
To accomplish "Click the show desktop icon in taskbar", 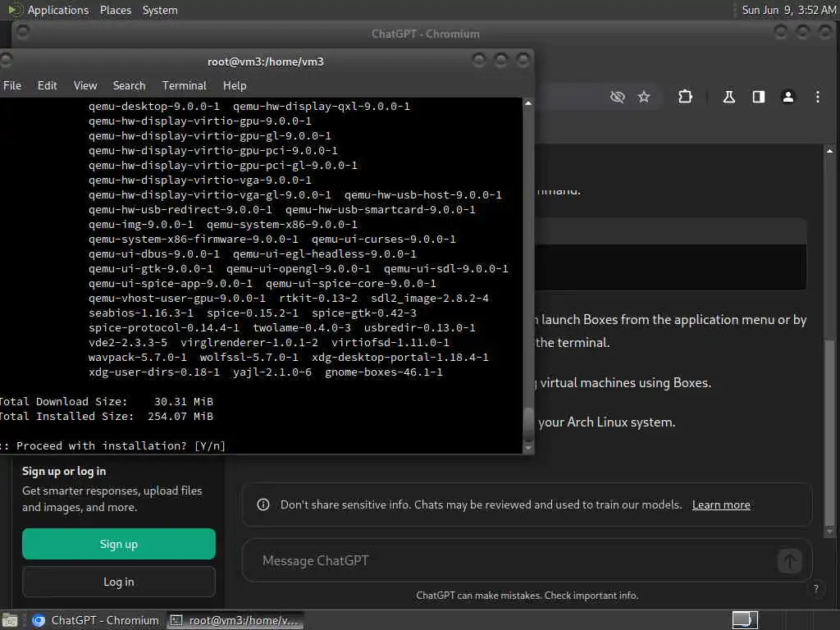I will coord(10,620).
